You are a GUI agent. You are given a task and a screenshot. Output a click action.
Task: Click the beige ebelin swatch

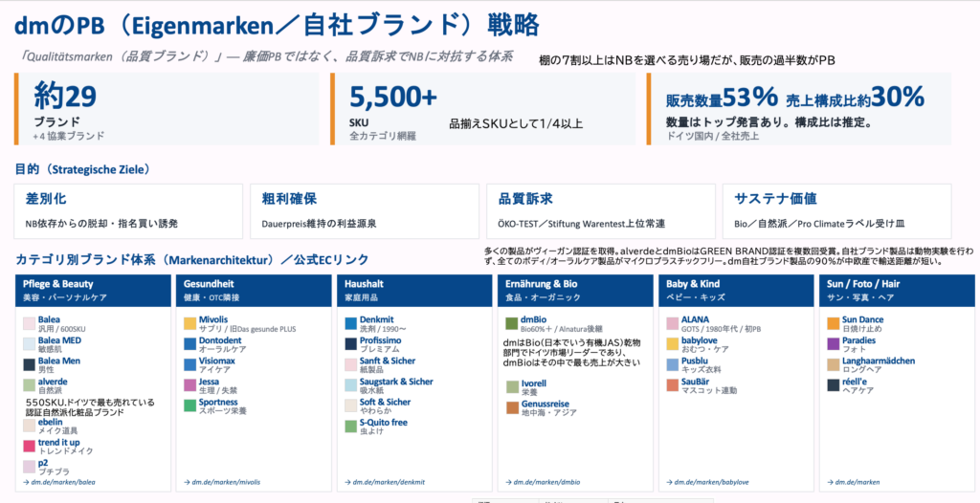29,426
